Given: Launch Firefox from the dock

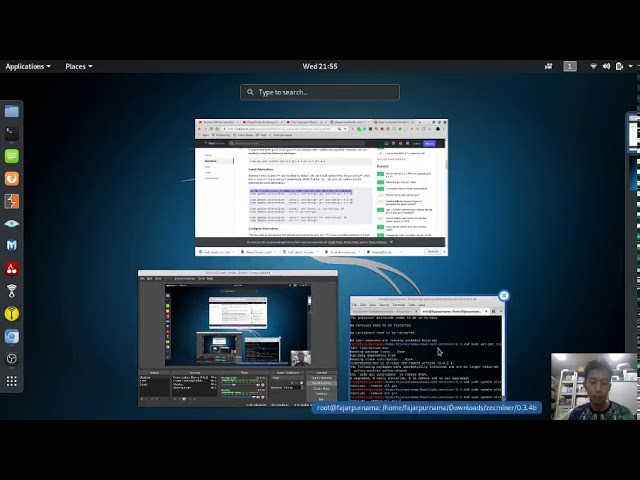Looking at the screenshot, I should 11,178.
